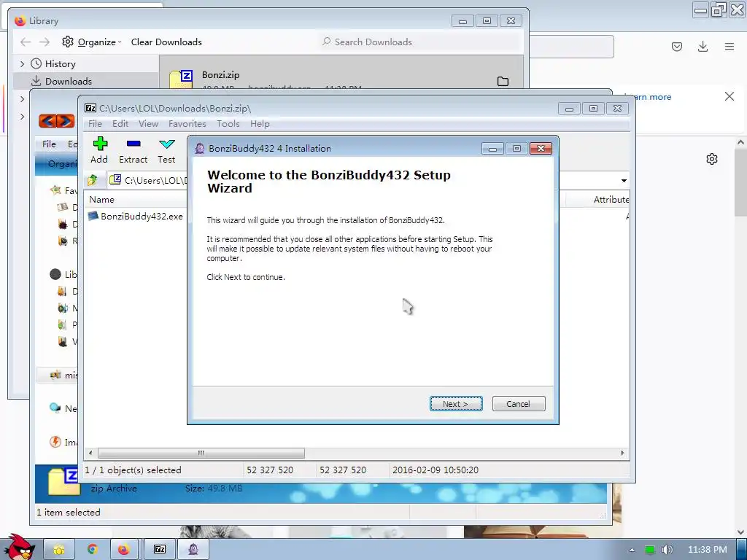Sort by the Name column header in 7-Zip

tap(101, 200)
